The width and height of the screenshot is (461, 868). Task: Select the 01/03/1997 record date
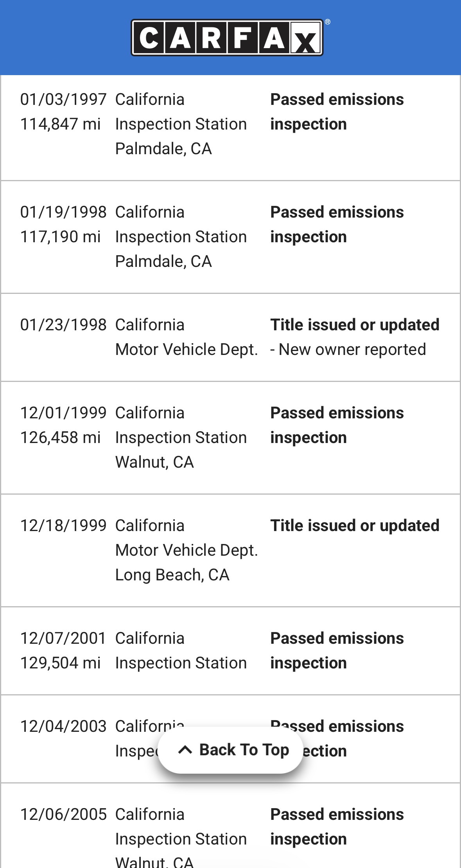(x=63, y=99)
